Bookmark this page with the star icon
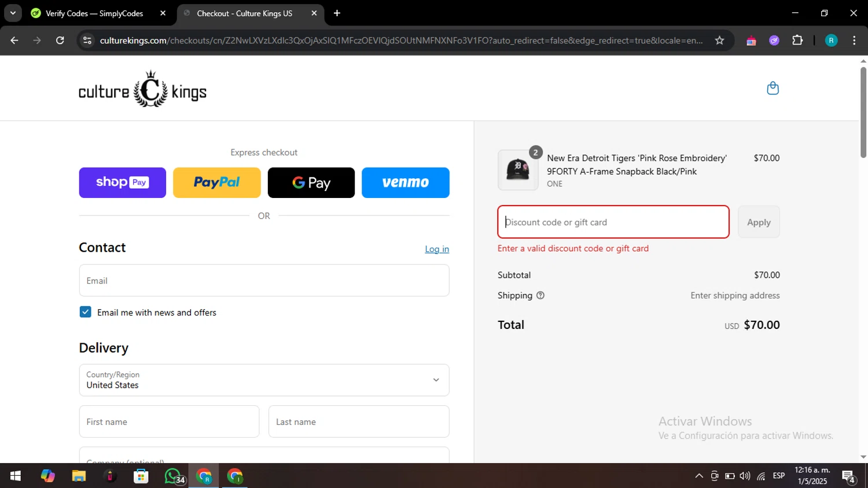Image resolution: width=868 pixels, height=488 pixels. pos(719,41)
